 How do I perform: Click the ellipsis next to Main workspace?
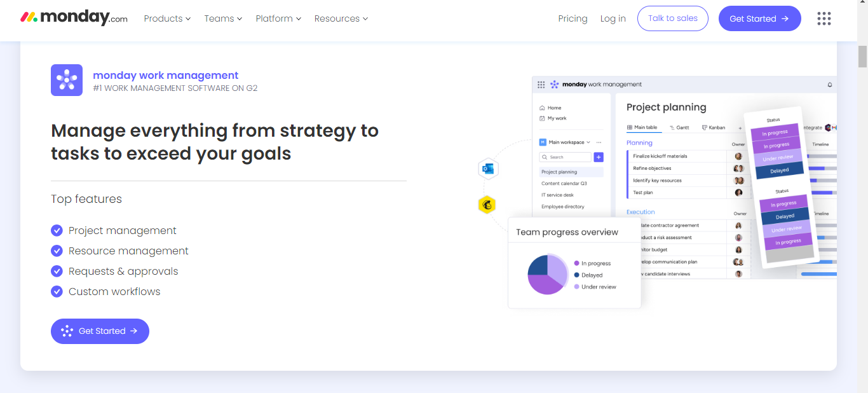599,142
